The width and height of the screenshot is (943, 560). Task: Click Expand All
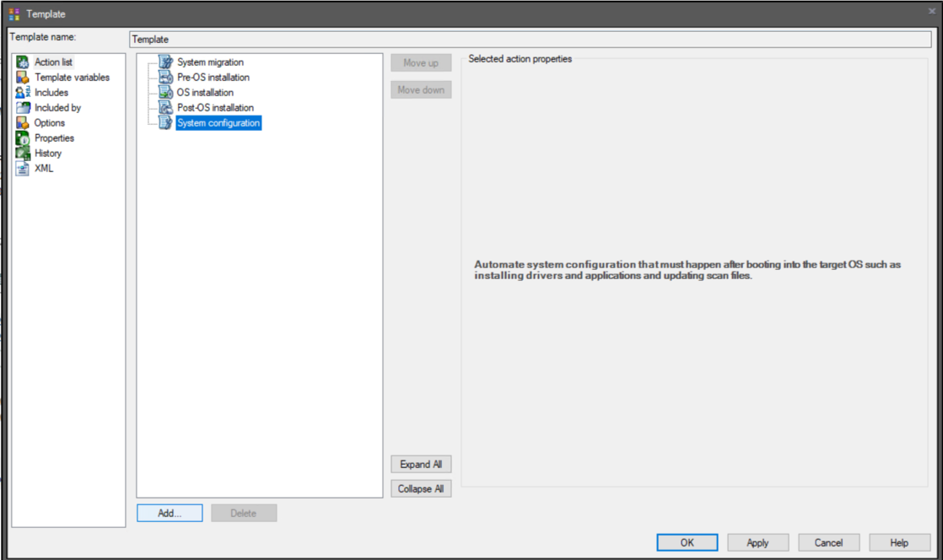tap(421, 463)
